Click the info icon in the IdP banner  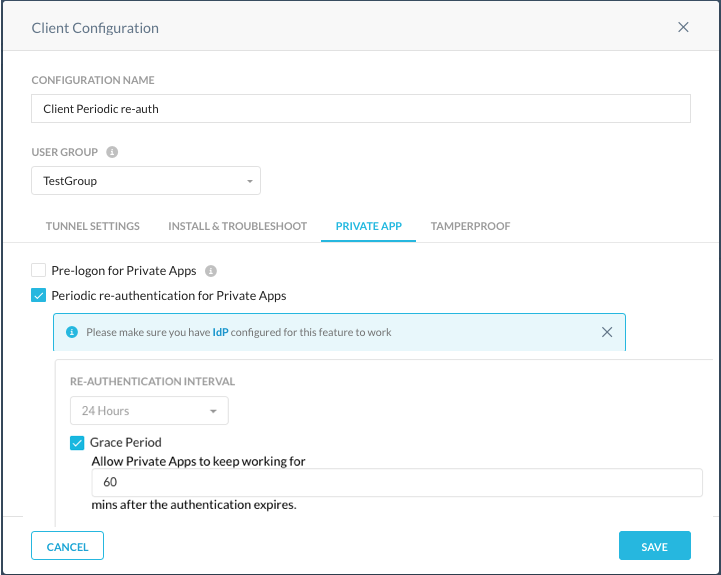pyautogui.click(x=72, y=332)
